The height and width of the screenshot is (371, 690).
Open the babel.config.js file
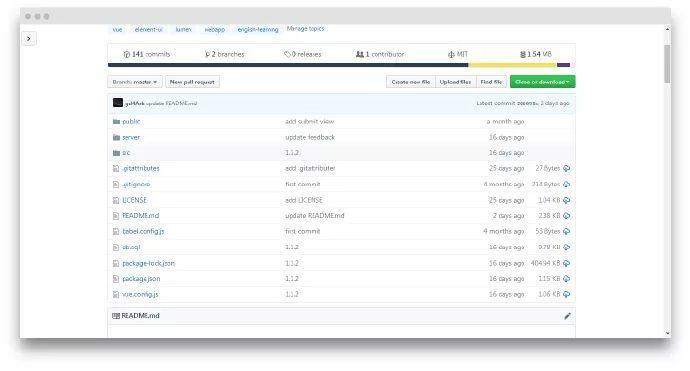click(x=143, y=231)
